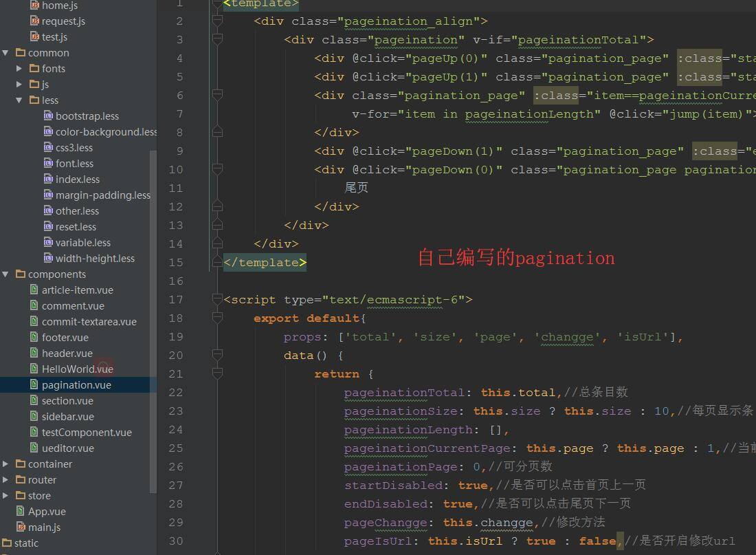Click the home.js file icon
Viewport: 756px width, 555px height.
tap(34, 6)
